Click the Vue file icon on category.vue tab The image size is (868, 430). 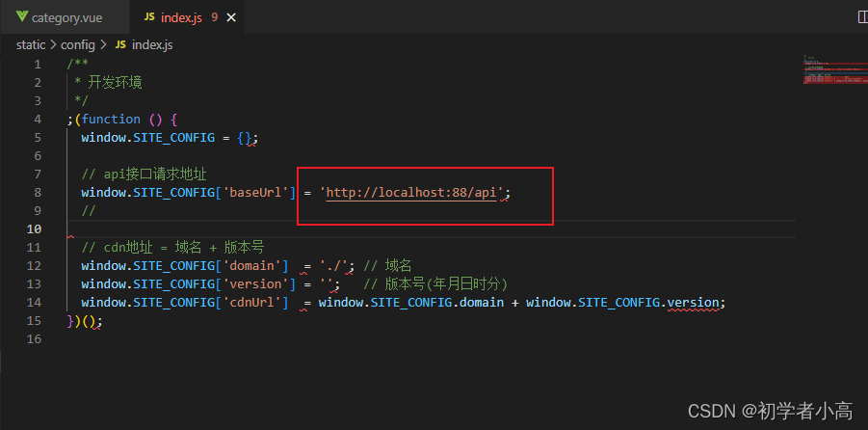click(21, 17)
